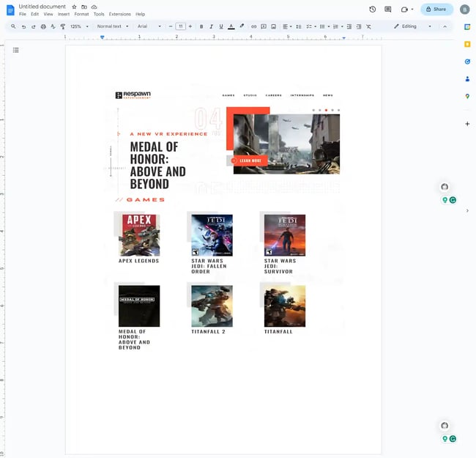Click the font size input field
476x458 pixels.
point(180,26)
